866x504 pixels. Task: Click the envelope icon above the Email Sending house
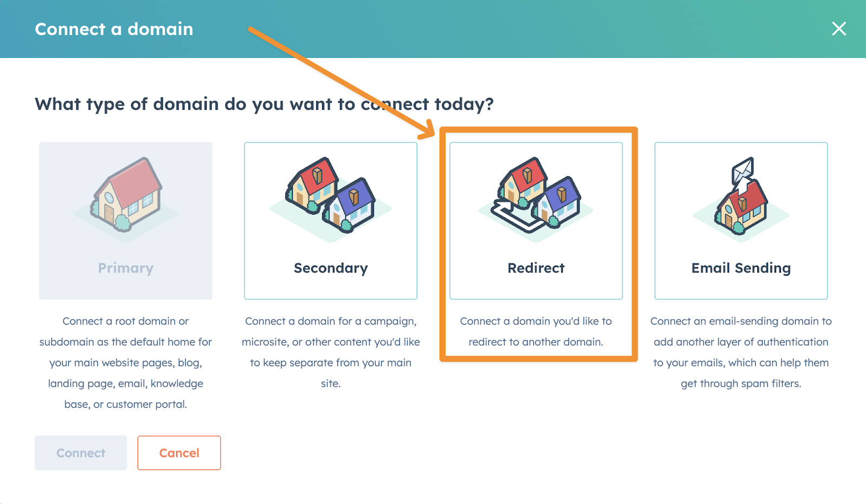coord(743,170)
